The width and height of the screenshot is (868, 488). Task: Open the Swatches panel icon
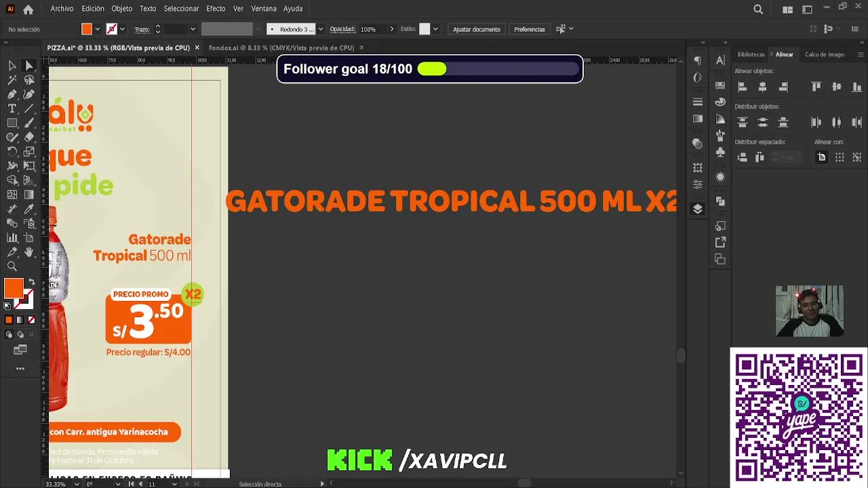point(720,85)
